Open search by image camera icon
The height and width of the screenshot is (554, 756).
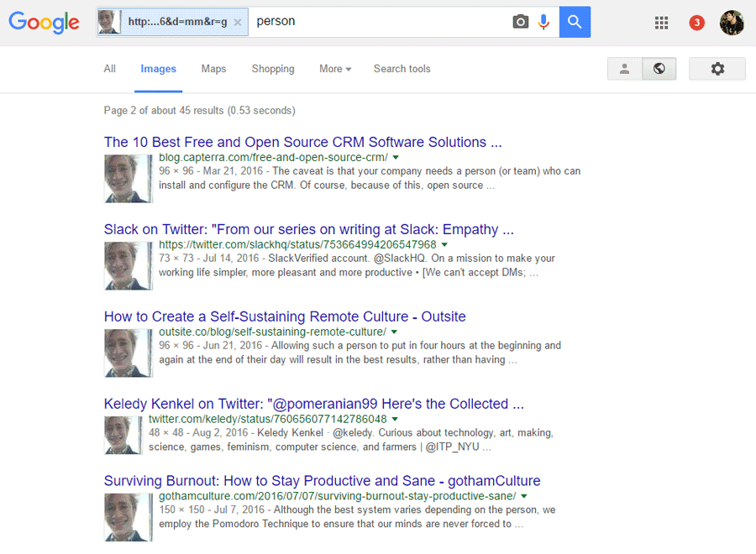tap(520, 22)
